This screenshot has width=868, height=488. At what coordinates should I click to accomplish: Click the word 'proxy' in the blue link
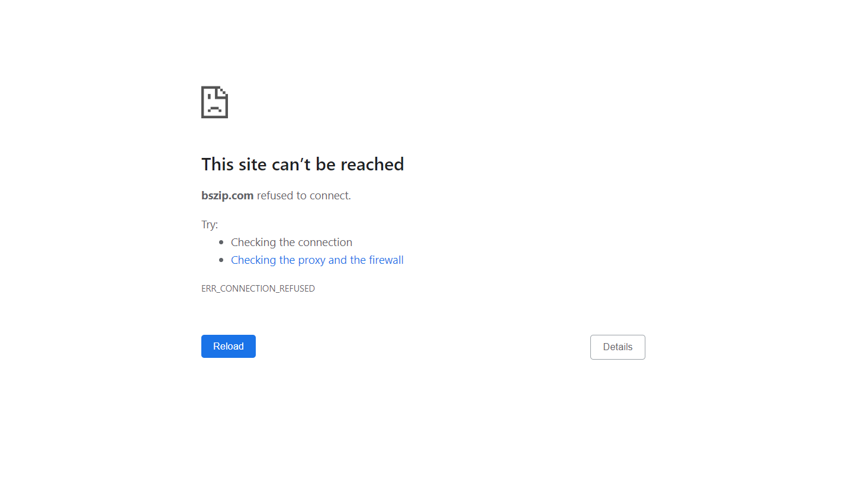(x=311, y=261)
